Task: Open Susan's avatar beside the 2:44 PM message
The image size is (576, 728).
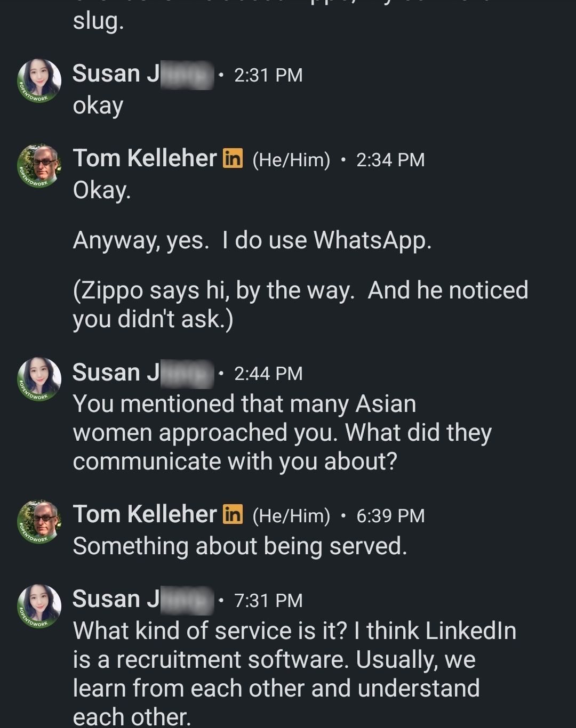Action: coord(39,379)
